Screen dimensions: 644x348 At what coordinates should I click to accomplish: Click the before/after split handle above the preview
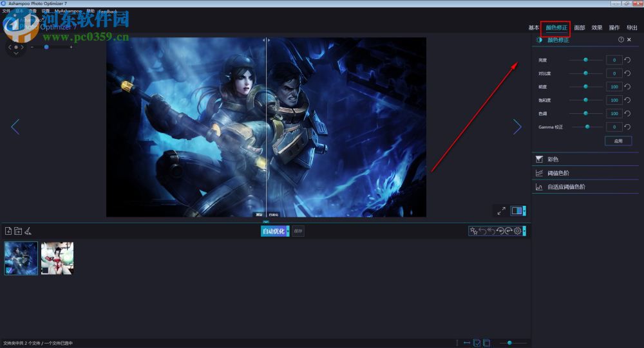coord(266,41)
